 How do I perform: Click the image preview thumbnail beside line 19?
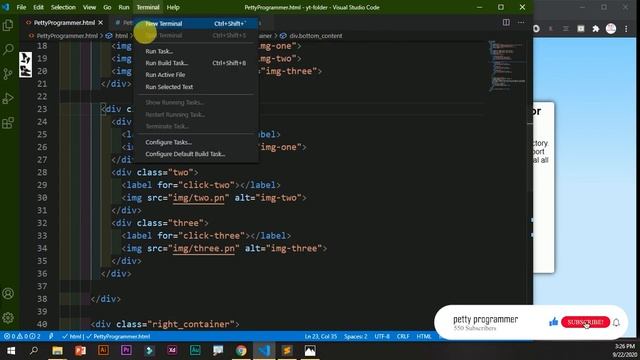pyautogui.click(x=25, y=65)
